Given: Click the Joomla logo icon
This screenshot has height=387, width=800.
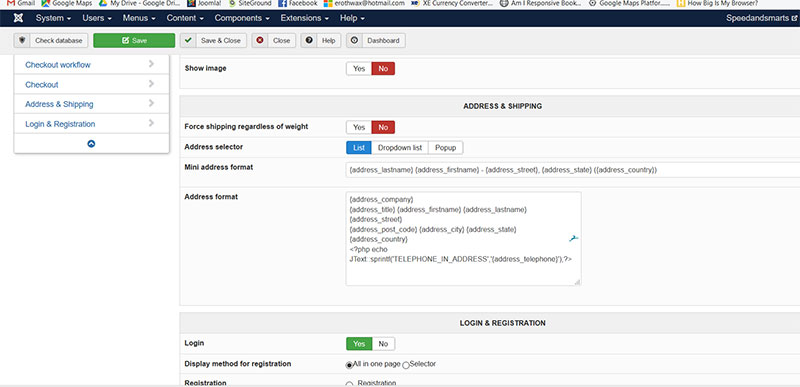Looking at the screenshot, I should (x=18, y=18).
